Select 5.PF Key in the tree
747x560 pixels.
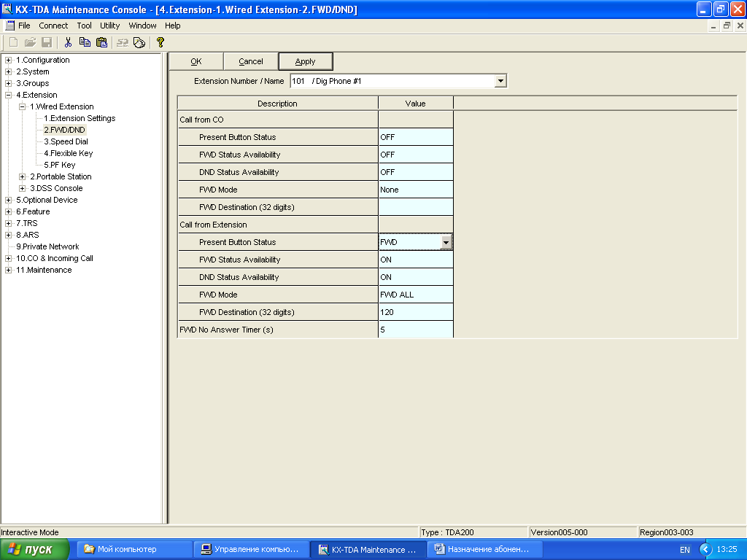point(60,165)
